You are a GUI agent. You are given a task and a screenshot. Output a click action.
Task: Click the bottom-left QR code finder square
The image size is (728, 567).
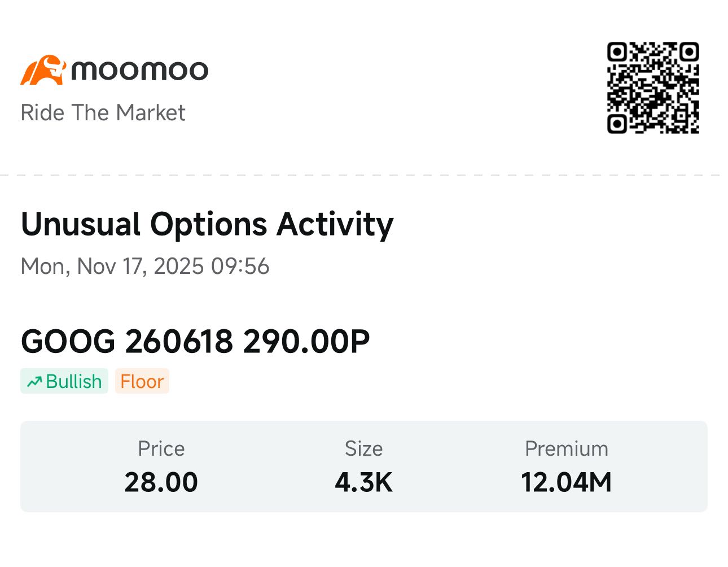[x=617, y=123]
